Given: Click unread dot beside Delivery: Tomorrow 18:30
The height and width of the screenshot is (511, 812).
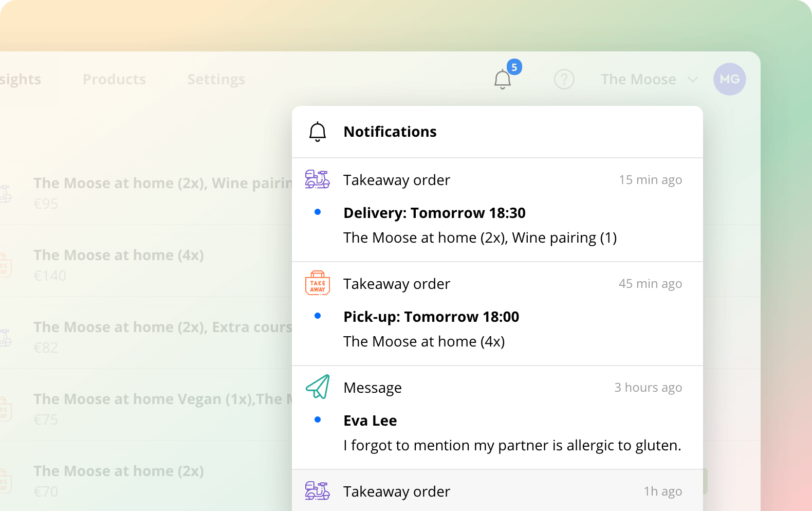Looking at the screenshot, I should [318, 212].
